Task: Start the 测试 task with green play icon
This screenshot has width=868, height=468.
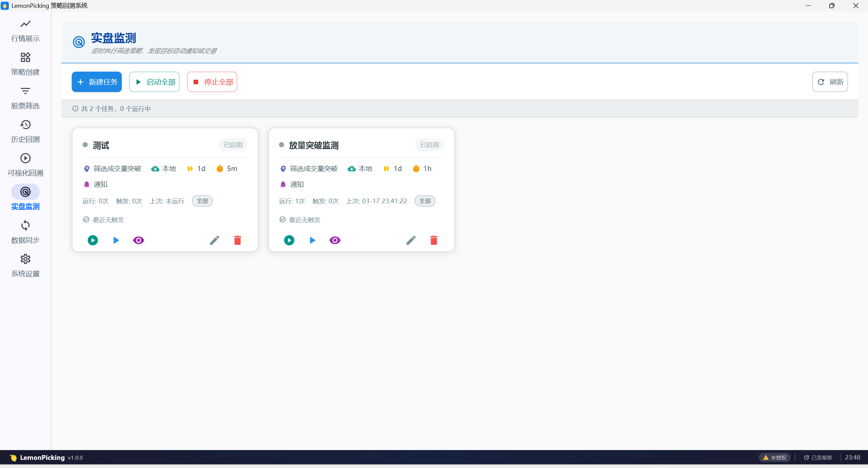Action: coord(93,240)
